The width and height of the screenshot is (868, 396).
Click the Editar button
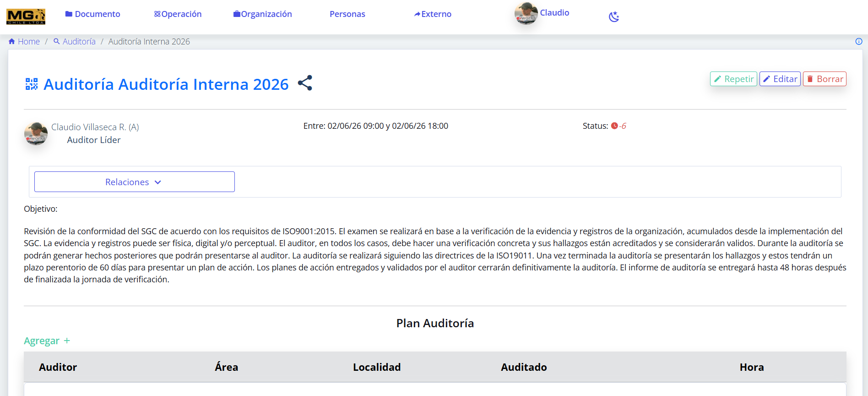780,79
